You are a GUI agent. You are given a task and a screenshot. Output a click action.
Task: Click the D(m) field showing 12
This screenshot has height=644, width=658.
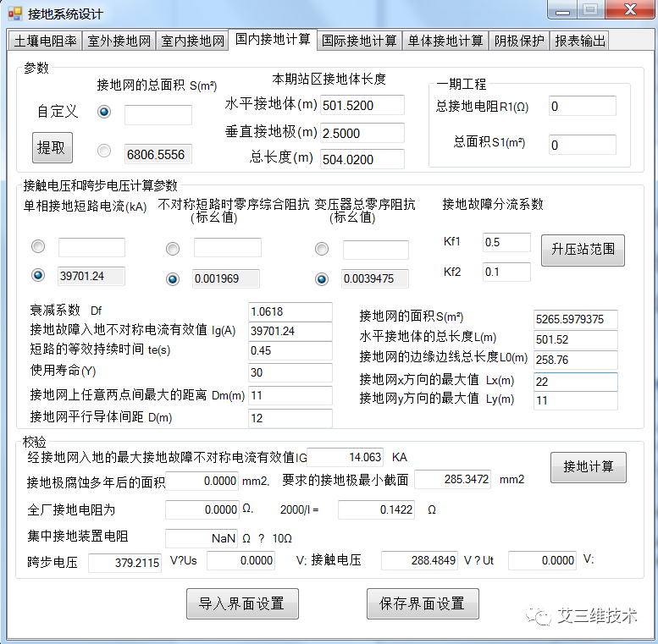[x=290, y=418]
